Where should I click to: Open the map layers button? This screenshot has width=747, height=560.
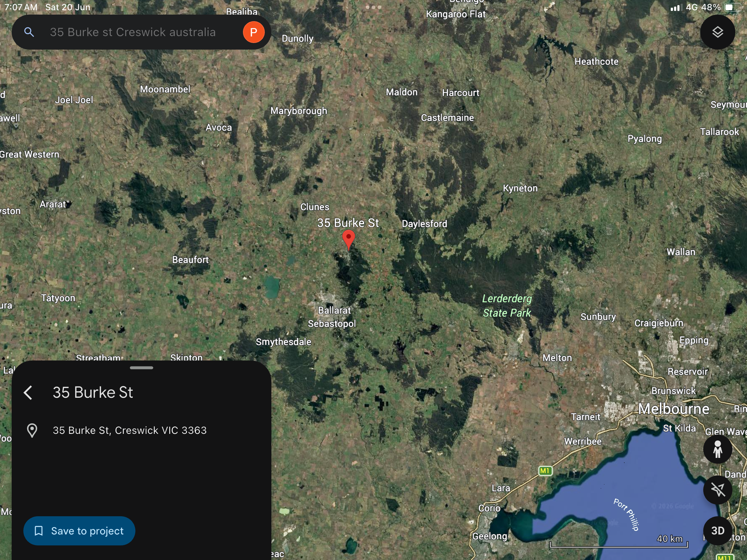[x=717, y=32]
